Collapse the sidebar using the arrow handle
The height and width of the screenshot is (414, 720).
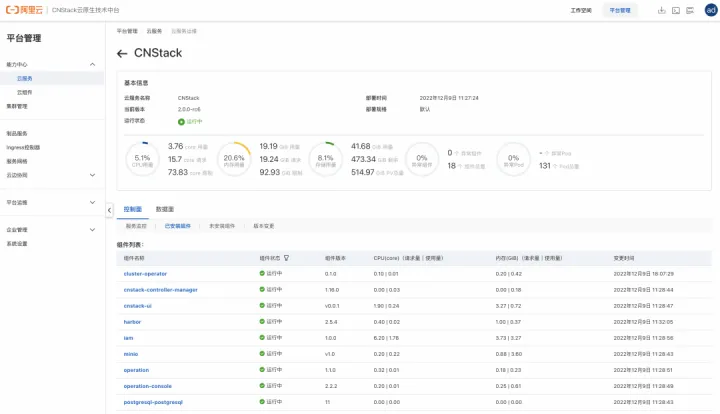pos(109,210)
